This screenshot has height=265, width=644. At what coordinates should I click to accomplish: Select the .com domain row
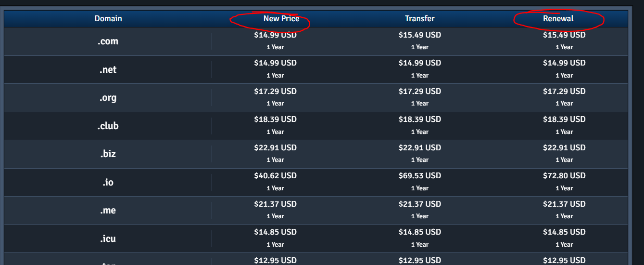(108, 41)
